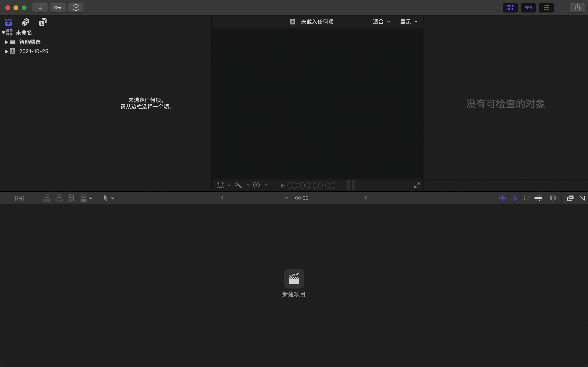Click the keyword filtering icon
This screenshot has height=367, width=588.
click(58, 8)
